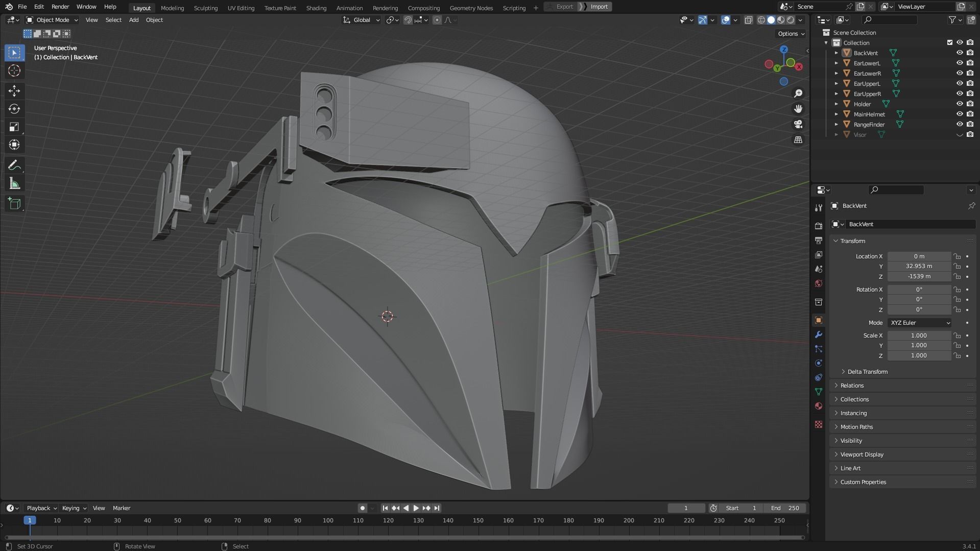Switch to rendered viewport shading
The width and height of the screenshot is (980, 551).
pos(791,20)
